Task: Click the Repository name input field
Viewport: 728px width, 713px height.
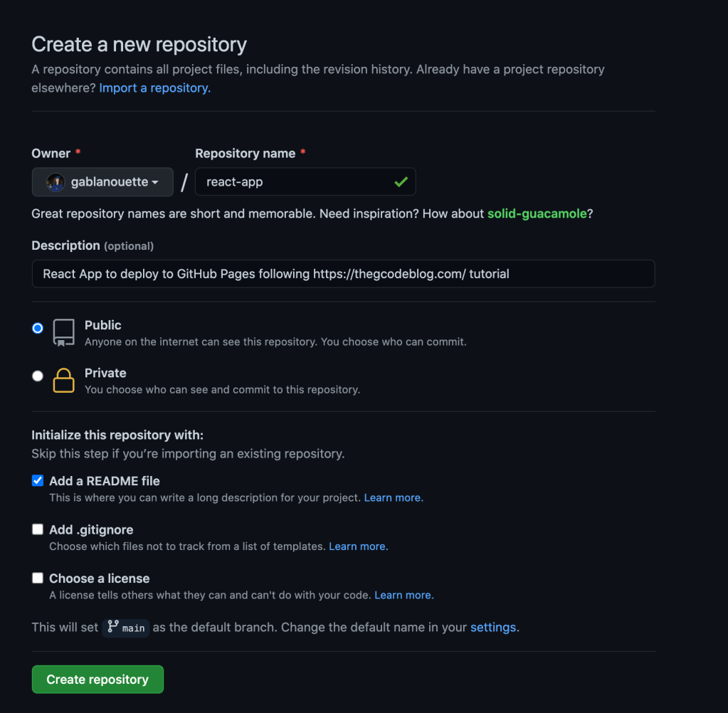Action: (295, 182)
